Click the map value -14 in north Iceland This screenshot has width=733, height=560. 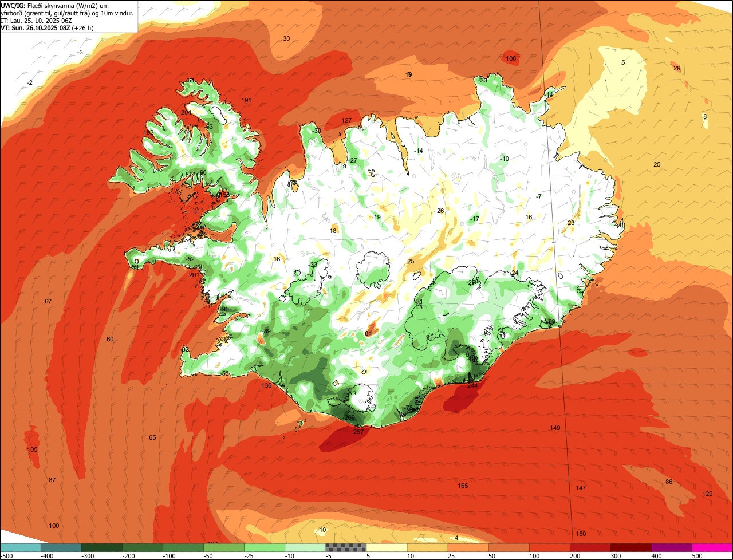419,151
